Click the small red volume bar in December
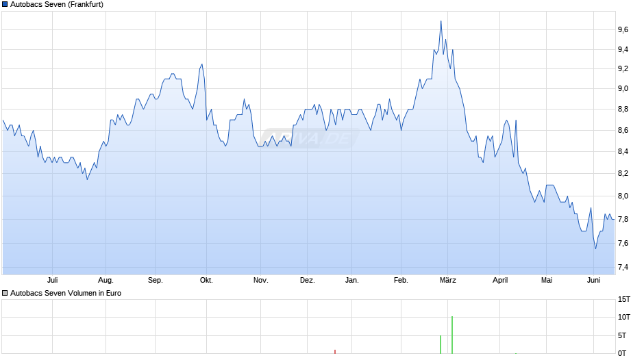 pos(335,352)
